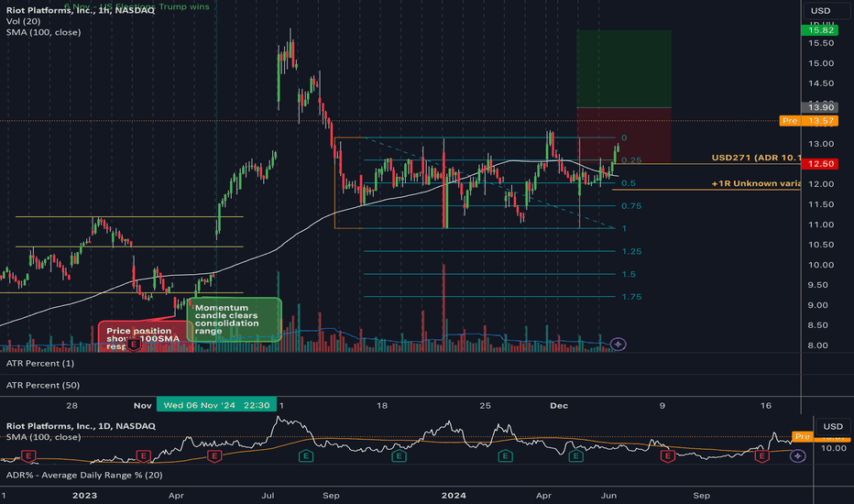Click the green 15.82 price label
Viewport: 854px width, 504px height.
(x=820, y=30)
